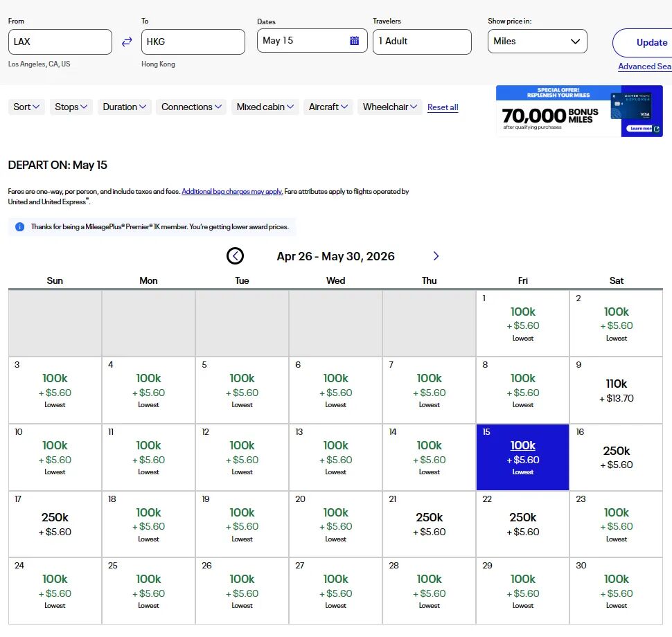Open Wheelchair filter dropdown
Screen dimensions: 672x637
point(389,107)
